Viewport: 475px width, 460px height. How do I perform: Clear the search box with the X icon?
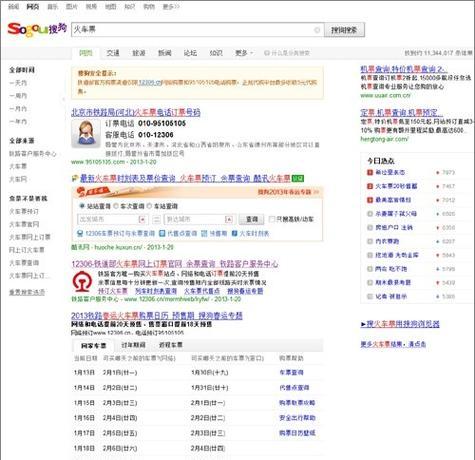(317, 30)
